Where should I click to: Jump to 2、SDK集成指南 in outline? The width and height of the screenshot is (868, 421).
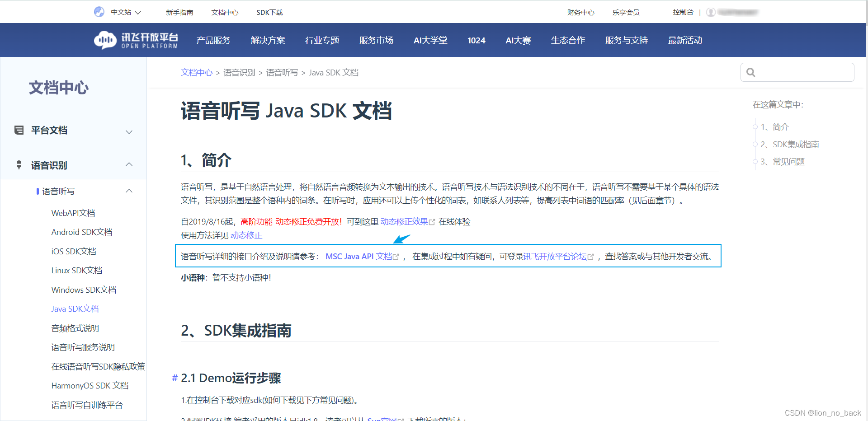(790, 144)
